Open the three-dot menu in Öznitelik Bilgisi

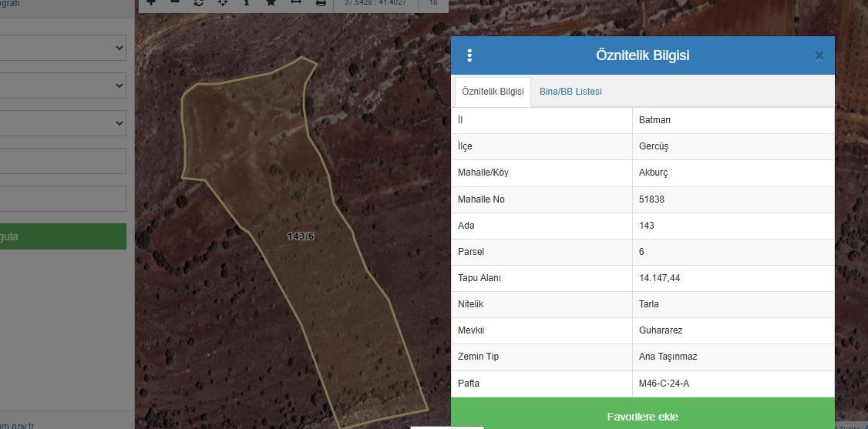click(x=469, y=55)
